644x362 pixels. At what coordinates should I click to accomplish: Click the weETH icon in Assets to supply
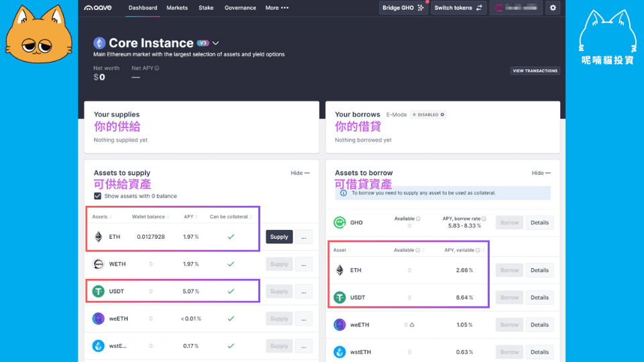tap(99, 318)
